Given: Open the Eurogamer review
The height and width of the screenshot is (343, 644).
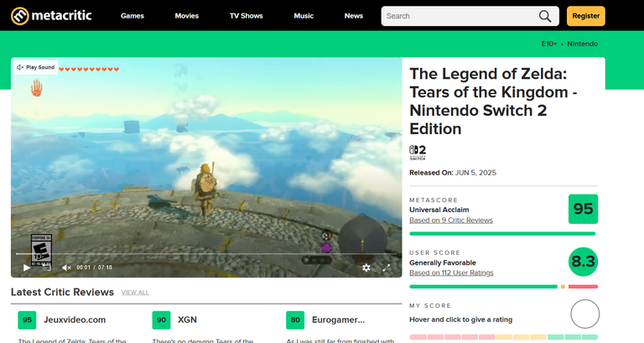Looking at the screenshot, I should [x=339, y=320].
